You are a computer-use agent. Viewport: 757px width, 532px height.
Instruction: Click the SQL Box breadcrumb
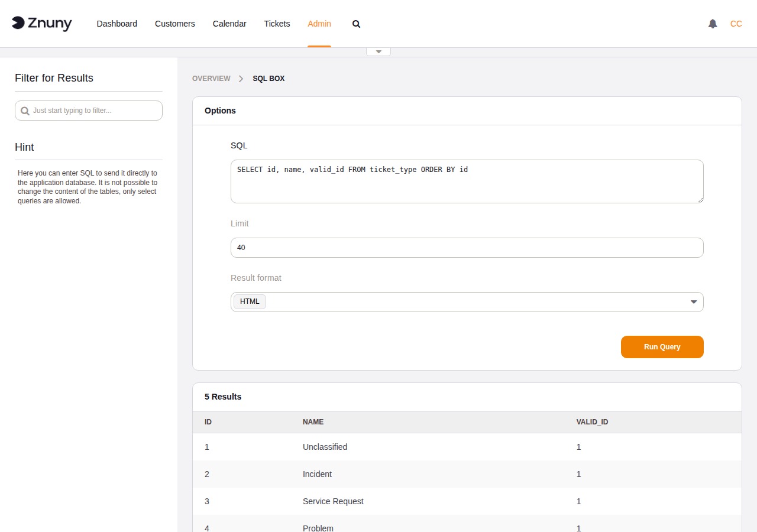tap(268, 78)
